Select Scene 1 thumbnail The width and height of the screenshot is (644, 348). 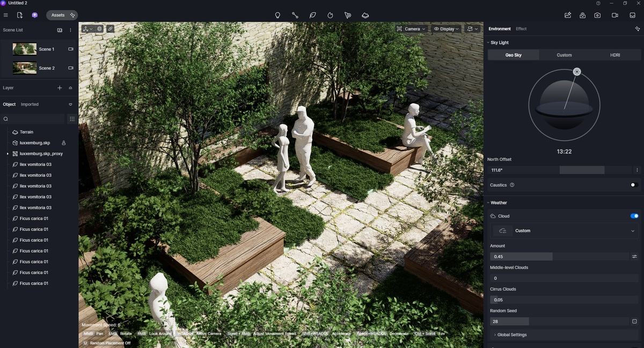coord(25,49)
